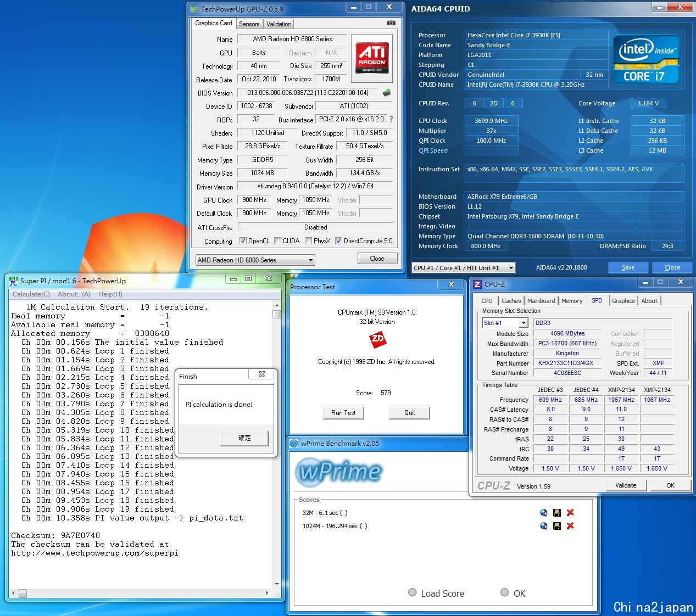Image resolution: width=696 pixels, height=616 pixels.
Task: Open the About...(A) menu in Super PI
Action: [74, 294]
